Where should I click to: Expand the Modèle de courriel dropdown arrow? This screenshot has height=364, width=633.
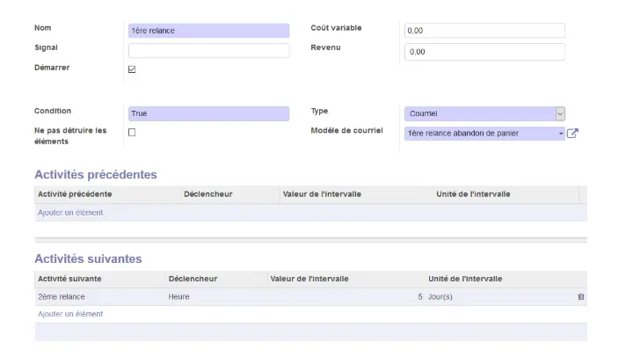(x=561, y=134)
